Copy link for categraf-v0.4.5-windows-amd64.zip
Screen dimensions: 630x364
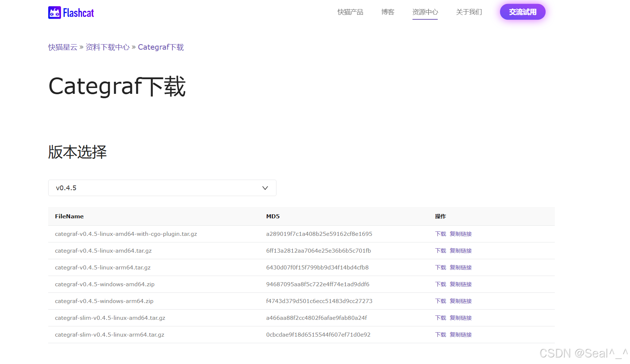point(461,284)
